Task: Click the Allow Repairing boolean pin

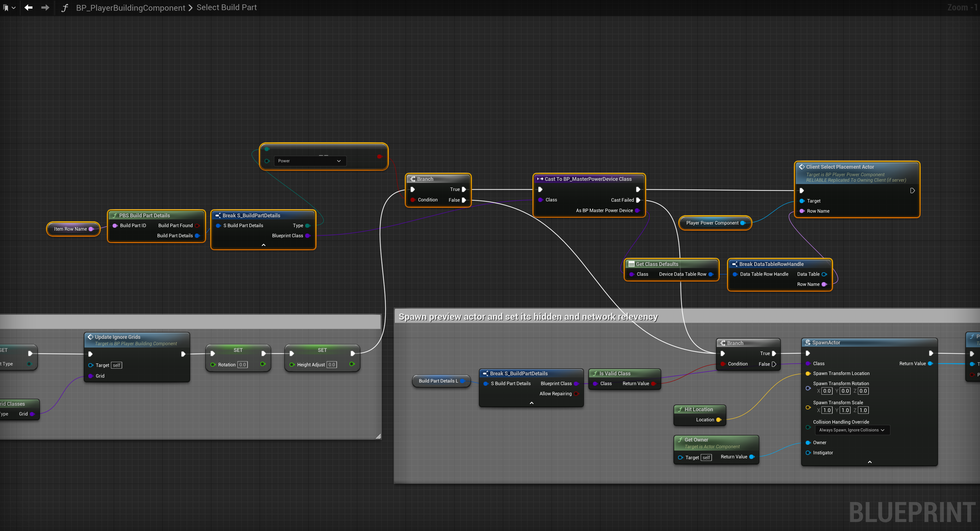Action: pyautogui.click(x=576, y=394)
